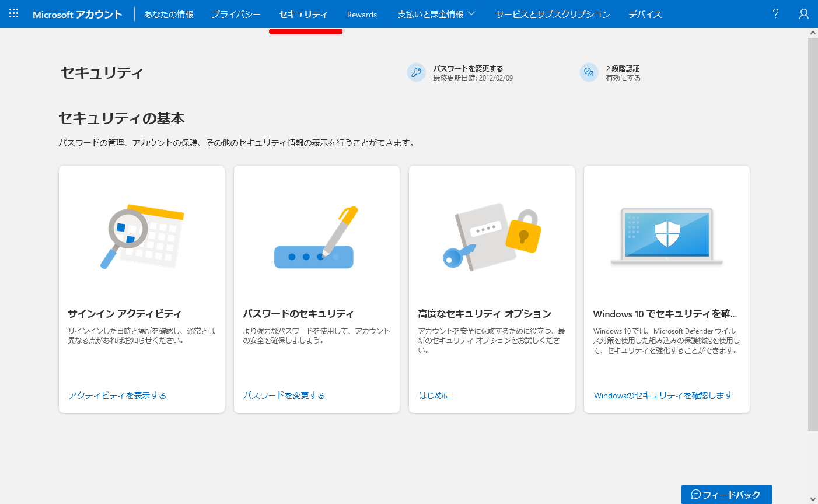Click the セキュリティの基本 heading
The height and width of the screenshot is (504, 818).
pyautogui.click(x=121, y=118)
